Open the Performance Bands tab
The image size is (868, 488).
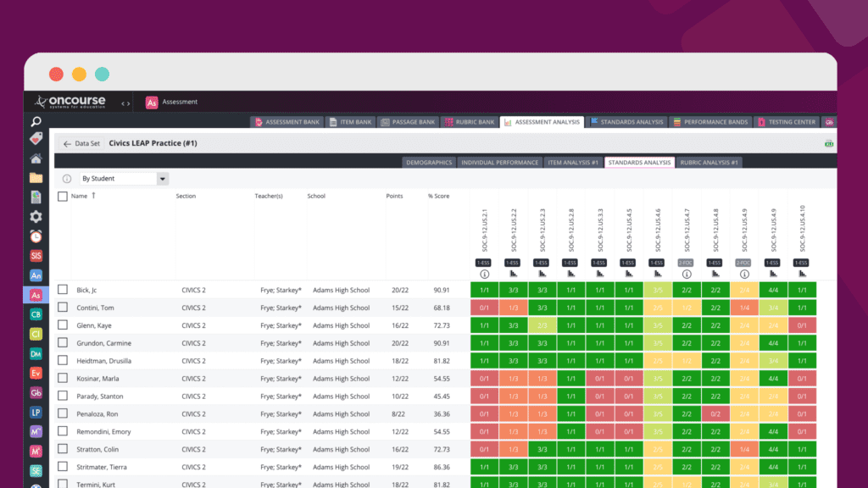pos(710,122)
